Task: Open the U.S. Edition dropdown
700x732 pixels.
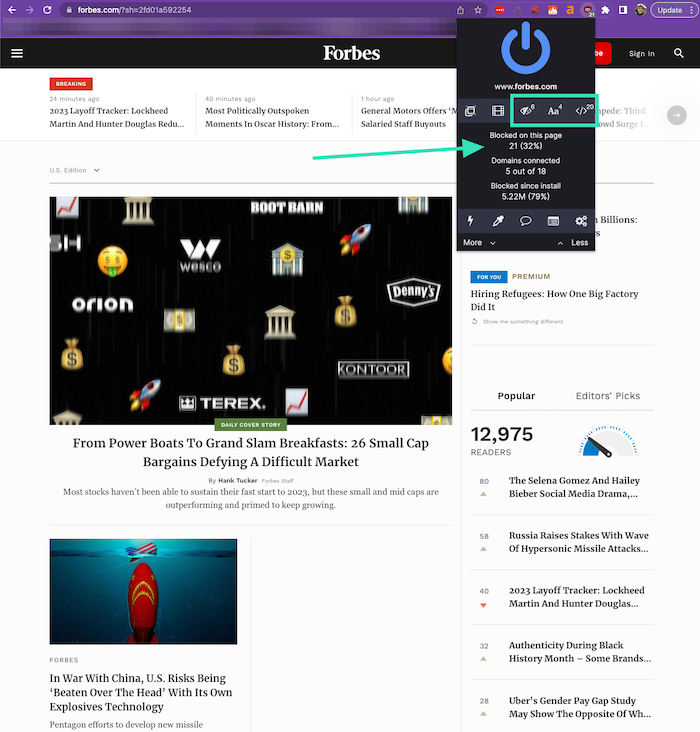Action: point(74,170)
